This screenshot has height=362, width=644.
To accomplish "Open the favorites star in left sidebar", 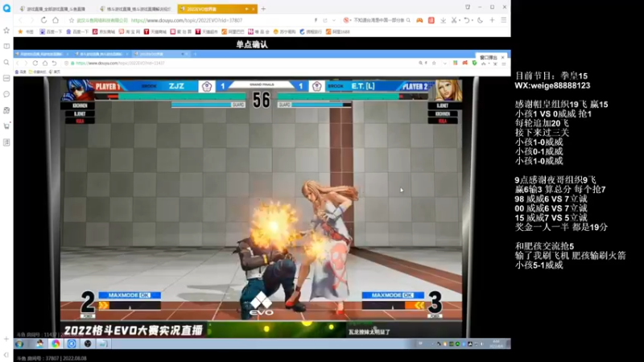I will point(6,31).
